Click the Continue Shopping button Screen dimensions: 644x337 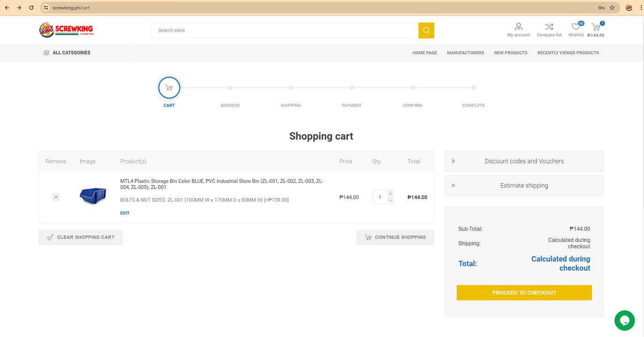pos(395,237)
